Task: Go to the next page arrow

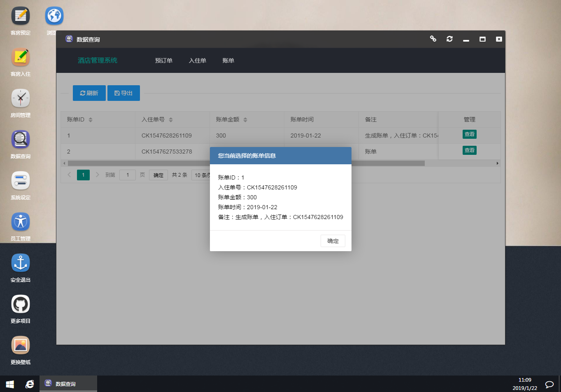Action: pyautogui.click(x=97, y=175)
